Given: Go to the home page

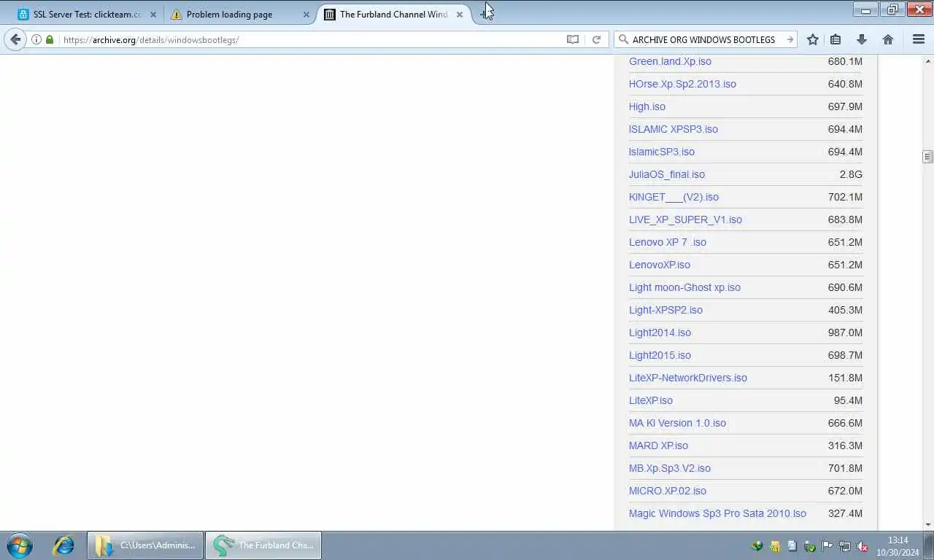Looking at the screenshot, I should coord(887,39).
